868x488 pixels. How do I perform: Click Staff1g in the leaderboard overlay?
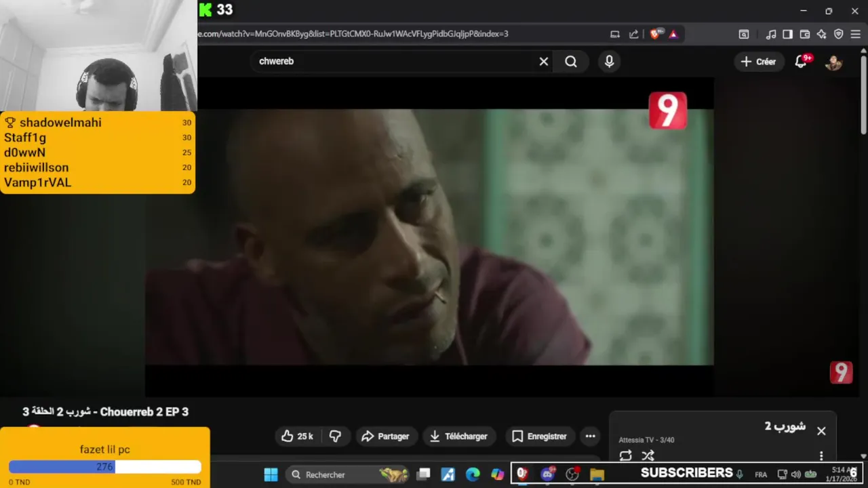pos(25,138)
